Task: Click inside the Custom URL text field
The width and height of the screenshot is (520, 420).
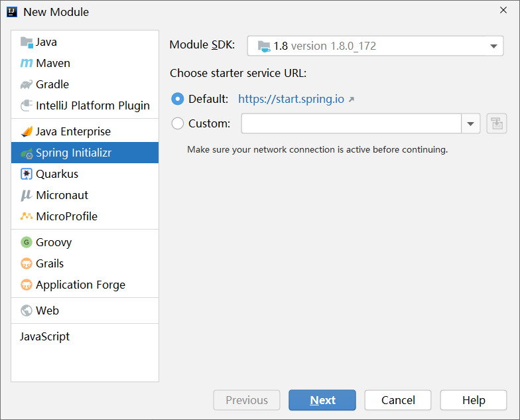Action: pos(352,123)
